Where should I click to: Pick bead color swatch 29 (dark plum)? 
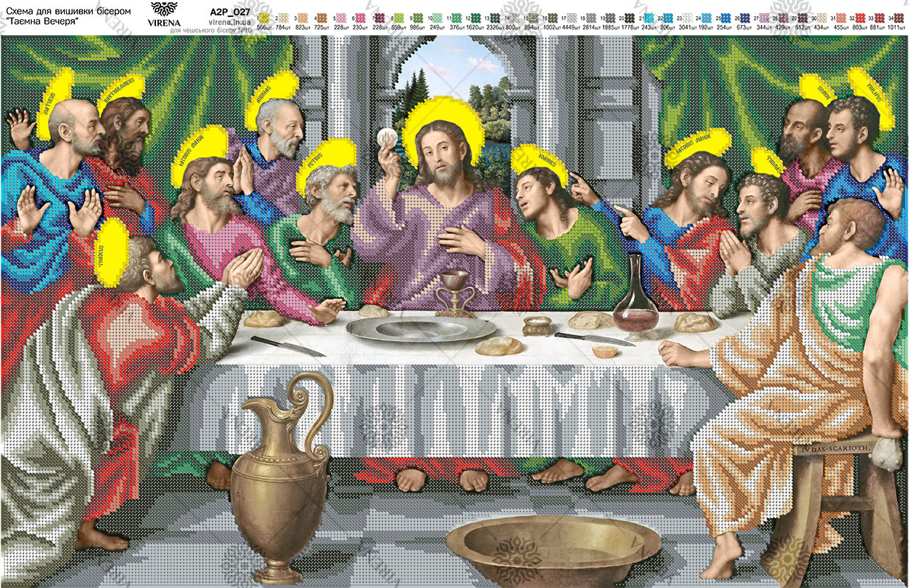click(802, 17)
